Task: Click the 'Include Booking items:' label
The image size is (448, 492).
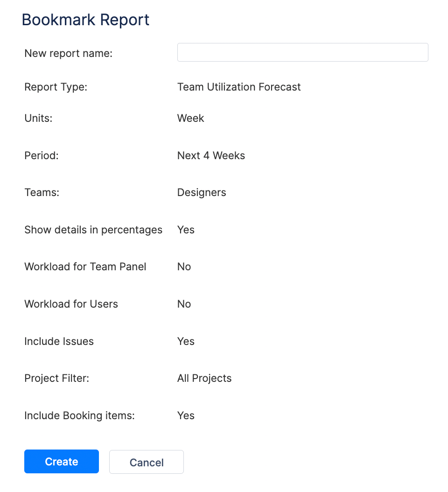Action: [x=79, y=415]
